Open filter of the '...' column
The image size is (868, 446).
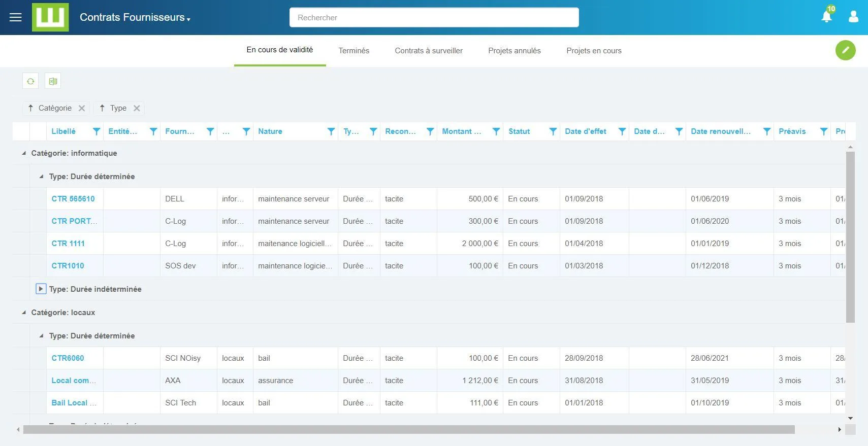click(246, 131)
